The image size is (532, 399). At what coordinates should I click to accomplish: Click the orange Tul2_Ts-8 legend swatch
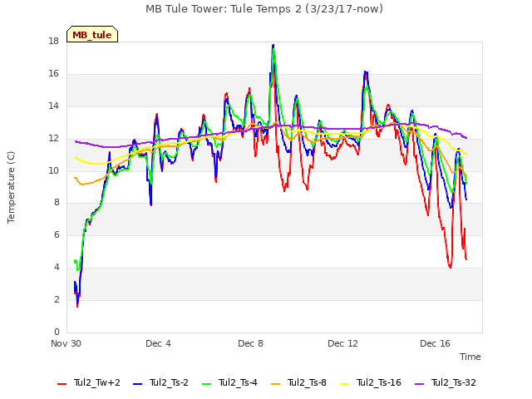click(x=276, y=384)
